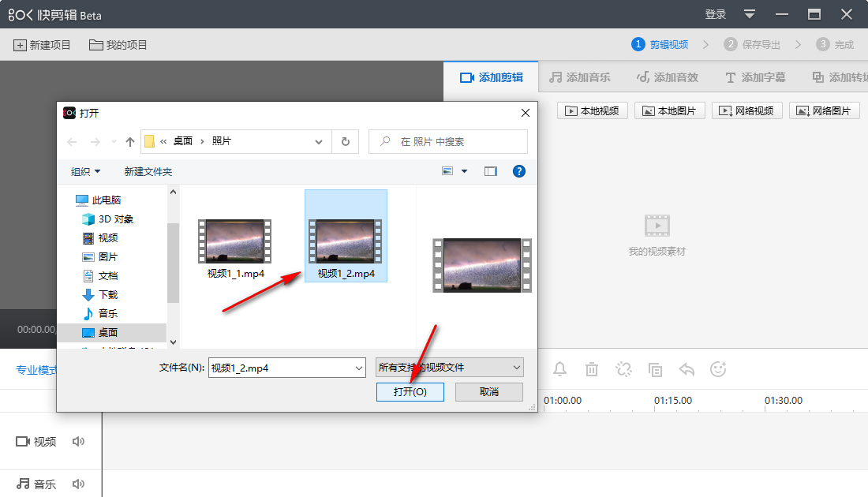Click the 取消 button
This screenshot has height=497, width=868.
489,392
